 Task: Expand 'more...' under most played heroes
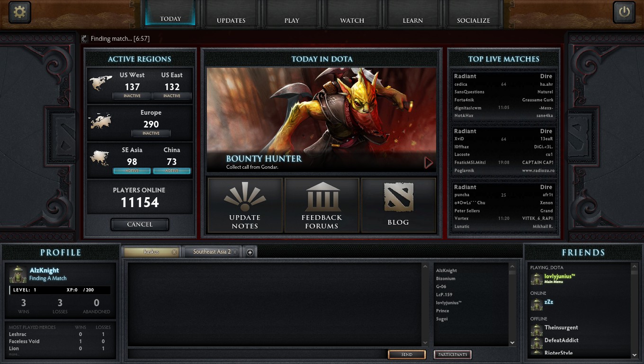pos(14,354)
